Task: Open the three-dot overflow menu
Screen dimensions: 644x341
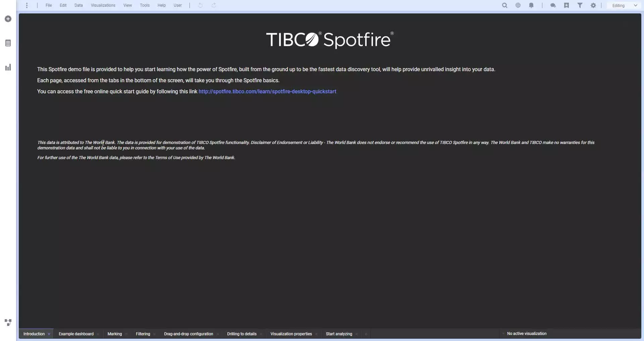Action: [x=27, y=5]
